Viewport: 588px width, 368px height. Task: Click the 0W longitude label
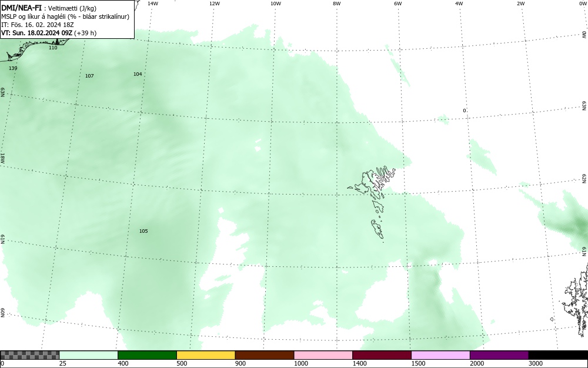[583, 4]
